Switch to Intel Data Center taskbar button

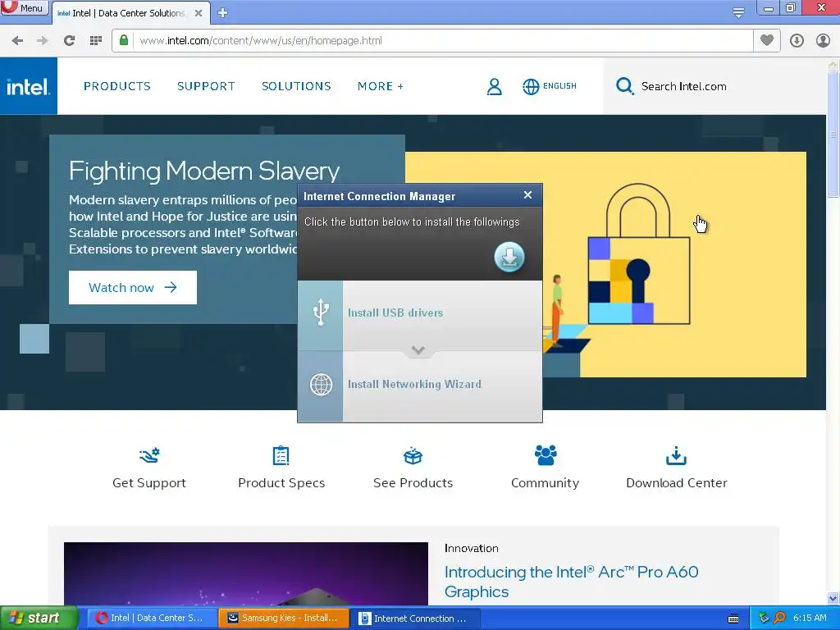click(x=152, y=618)
